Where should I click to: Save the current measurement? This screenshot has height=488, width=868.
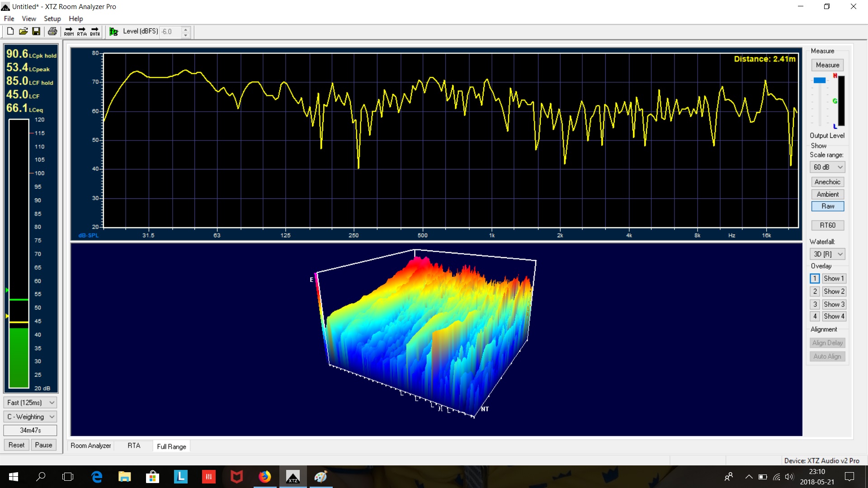(x=37, y=31)
